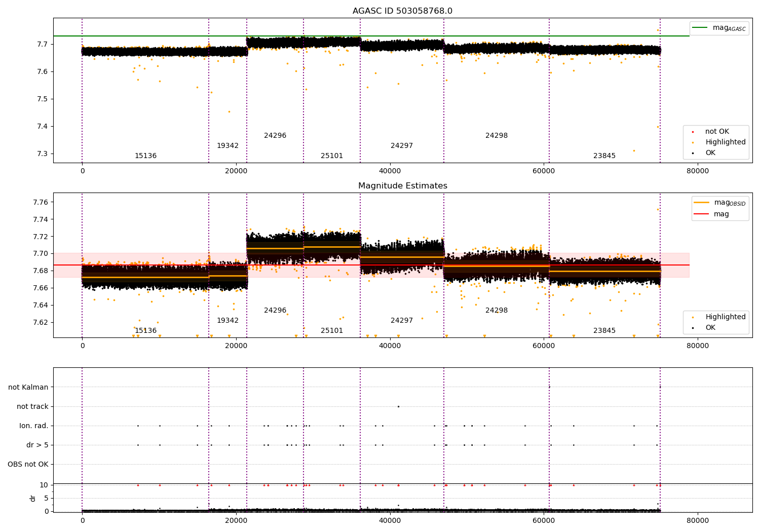Click 60000 tick on middle plot x-axis
Image resolution: width=760 pixels, height=532 pixels.
(544, 346)
